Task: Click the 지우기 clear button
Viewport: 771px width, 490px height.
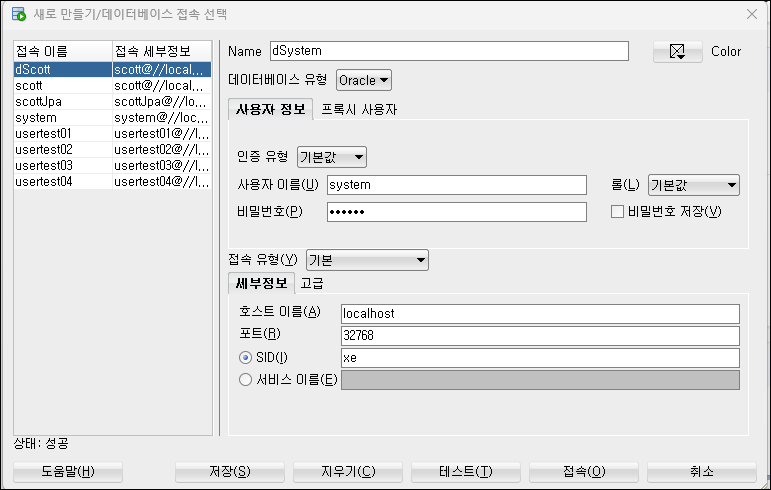Action: click(x=348, y=472)
